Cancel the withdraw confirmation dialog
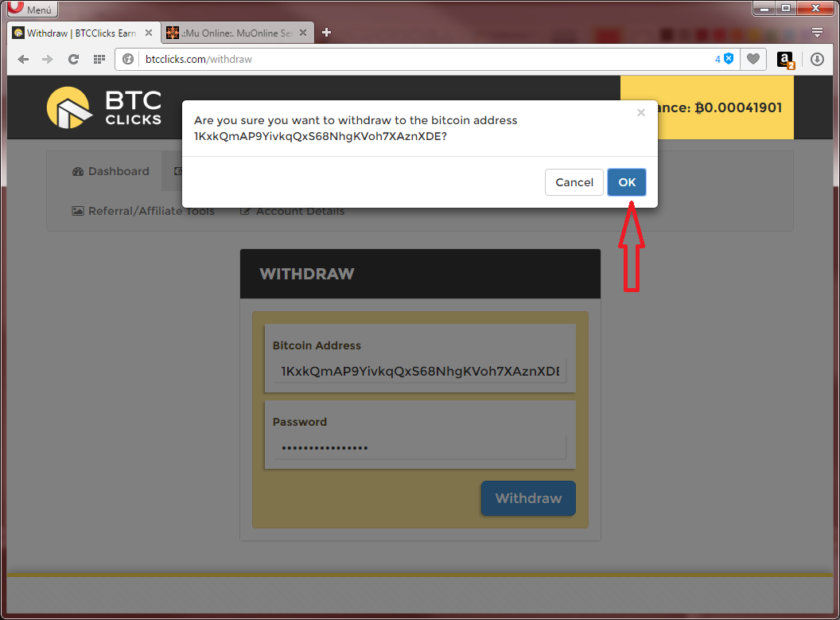Viewport: 840px width, 620px height. (574, 182)
